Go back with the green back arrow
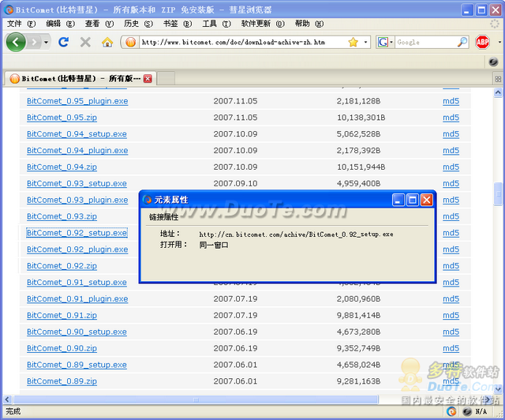505x420 pixels. click(x=16, y=42)
